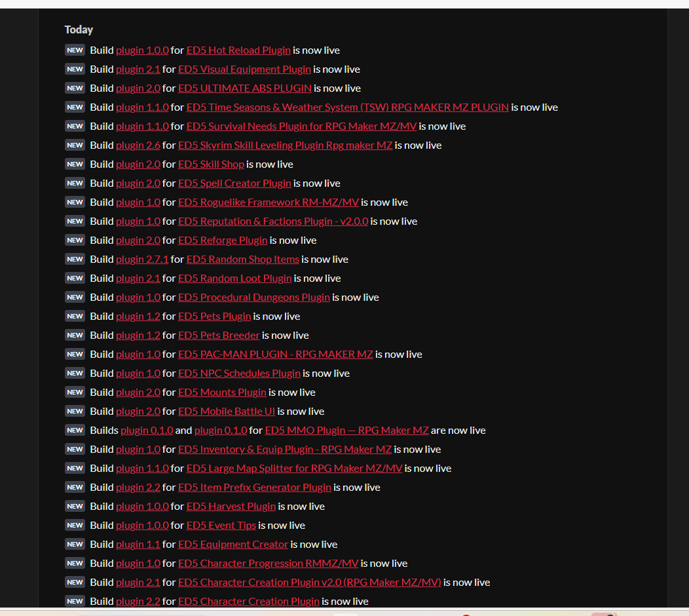Open ED5 Character Progression RMMZ/MV link
Image resolution: width=689 pixels, height=616 pixels.
[268, 563]
